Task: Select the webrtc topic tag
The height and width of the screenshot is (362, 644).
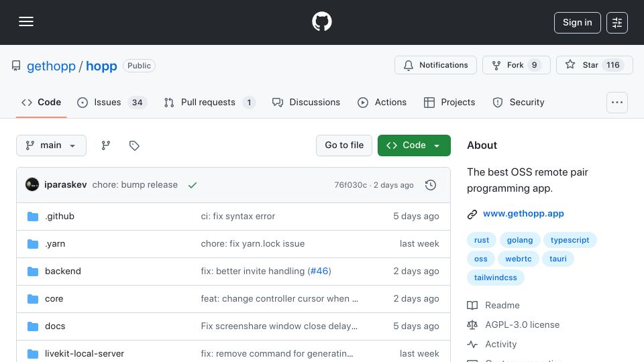Action: tap(519, 259)
